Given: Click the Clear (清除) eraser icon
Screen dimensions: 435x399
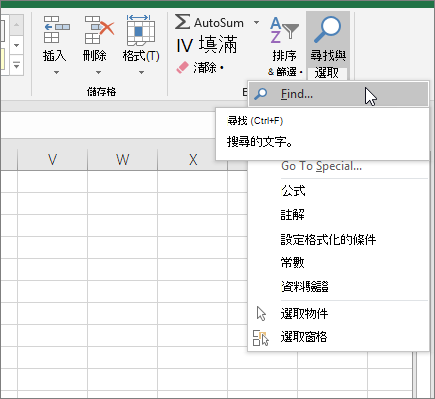Looking at the screenshot, I should pos(182,68).
